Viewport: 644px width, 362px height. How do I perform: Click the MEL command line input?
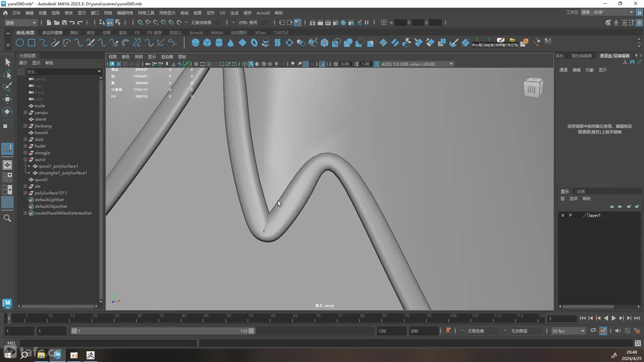(x=108, y=343)
